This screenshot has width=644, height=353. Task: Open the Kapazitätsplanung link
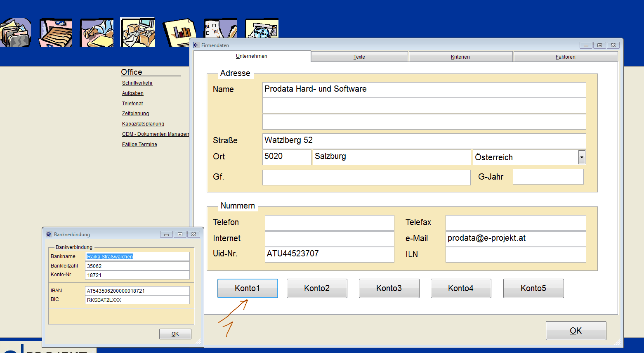[x=143, y=124]
